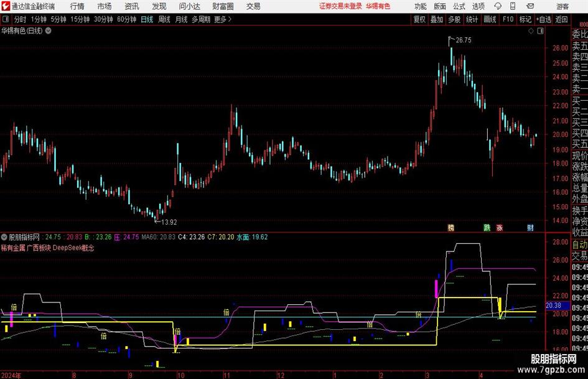Expand the 华锡有色(日线) chart dropdown arrow
The width and height of the screenshot is (588, 379).
49,30
